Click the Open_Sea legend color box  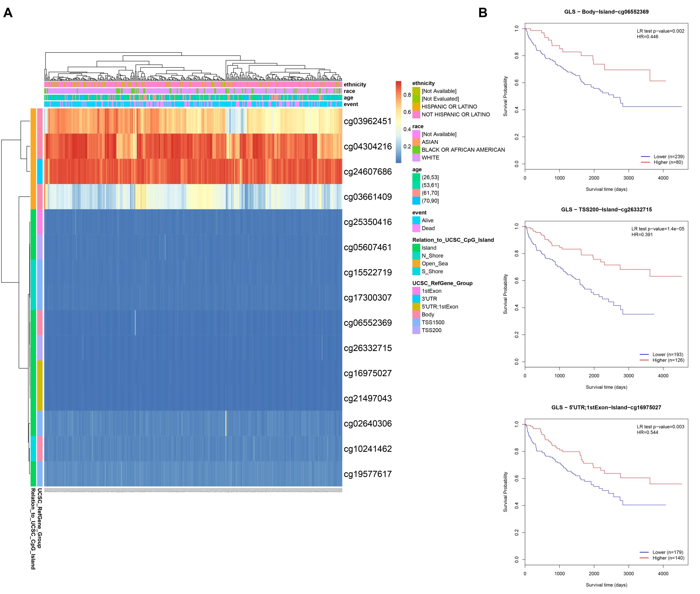(x=416, y=264)
